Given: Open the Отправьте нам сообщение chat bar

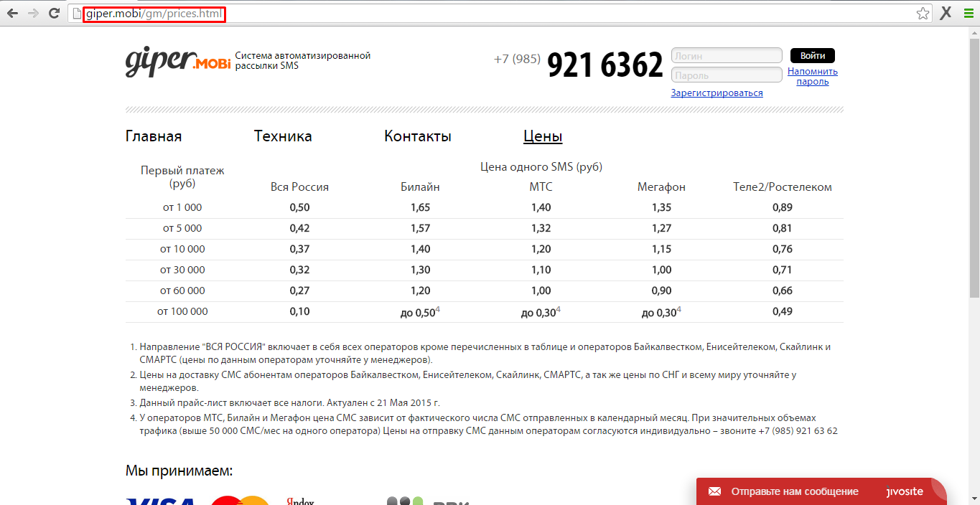Looking at the screenshot, I should 821,491.
